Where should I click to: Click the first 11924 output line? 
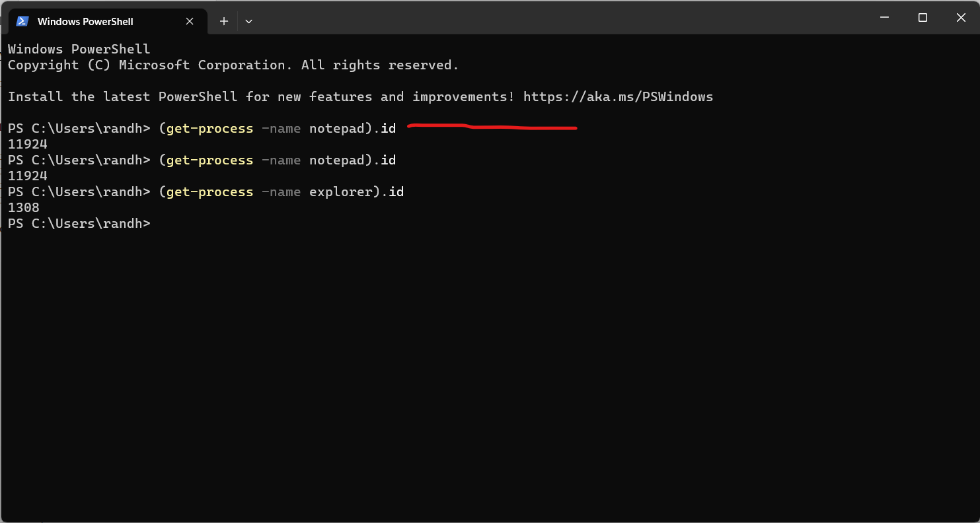click(x=28, y=145)
